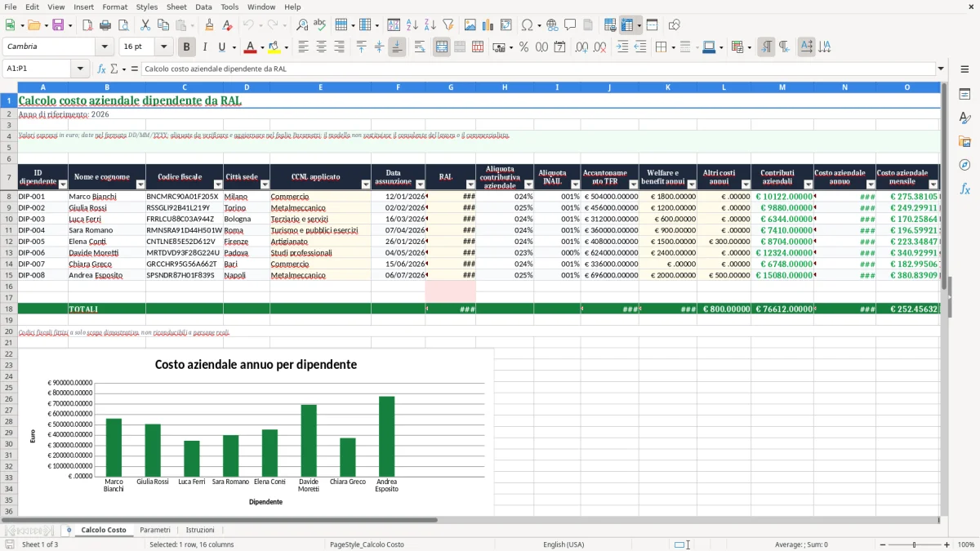Format as Percent icon
The width and height of the screenshot is (980, 551).
click(x=523, y=47)
